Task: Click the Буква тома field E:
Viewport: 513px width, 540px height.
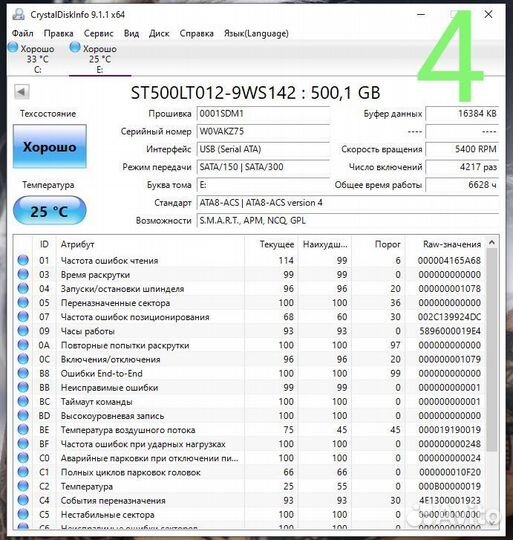Action: point(263,185)
